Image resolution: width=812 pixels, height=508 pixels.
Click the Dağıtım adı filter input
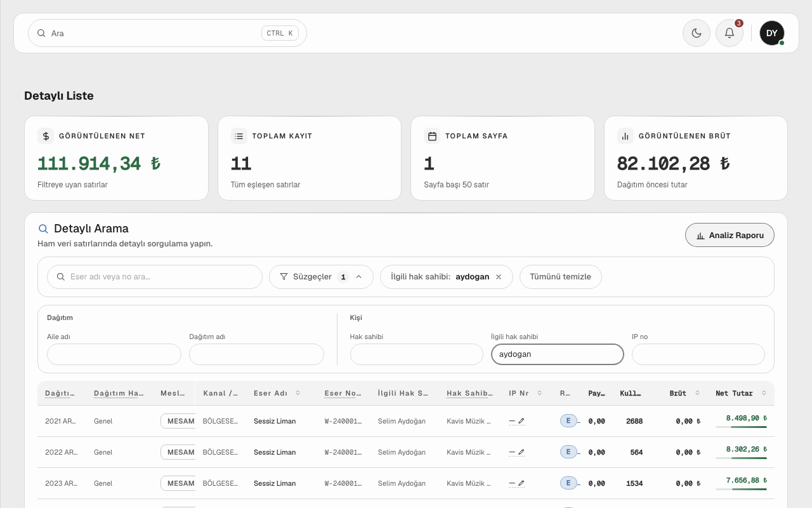[256, 354]
